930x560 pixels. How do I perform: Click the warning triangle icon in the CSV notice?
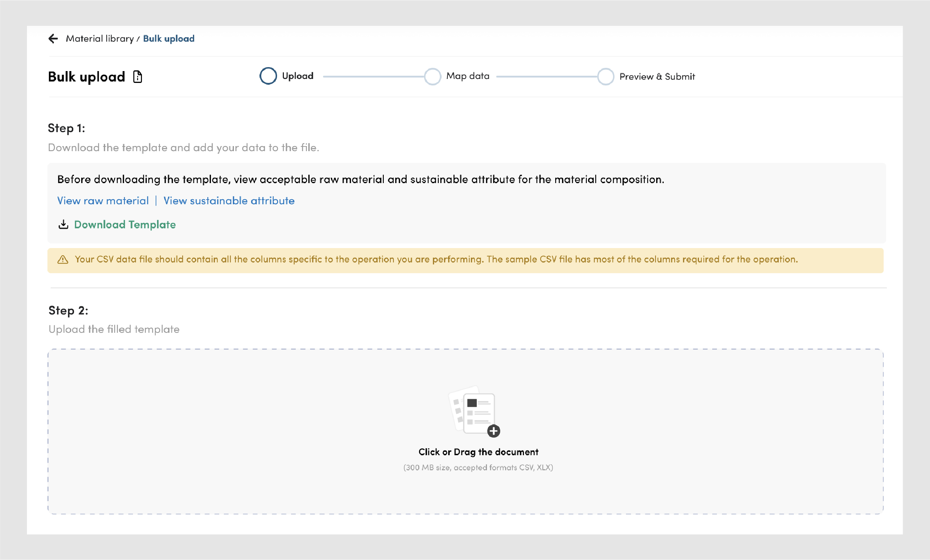63,260
